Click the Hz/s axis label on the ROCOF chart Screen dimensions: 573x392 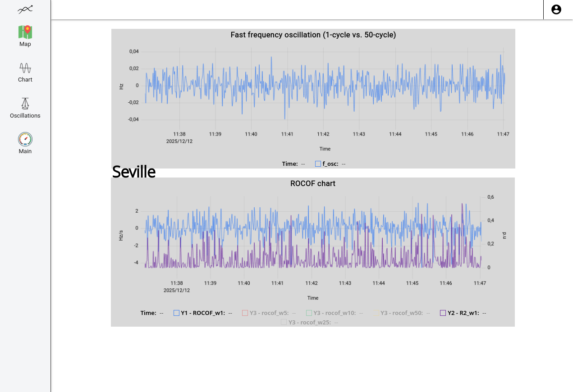coord(121,236)
